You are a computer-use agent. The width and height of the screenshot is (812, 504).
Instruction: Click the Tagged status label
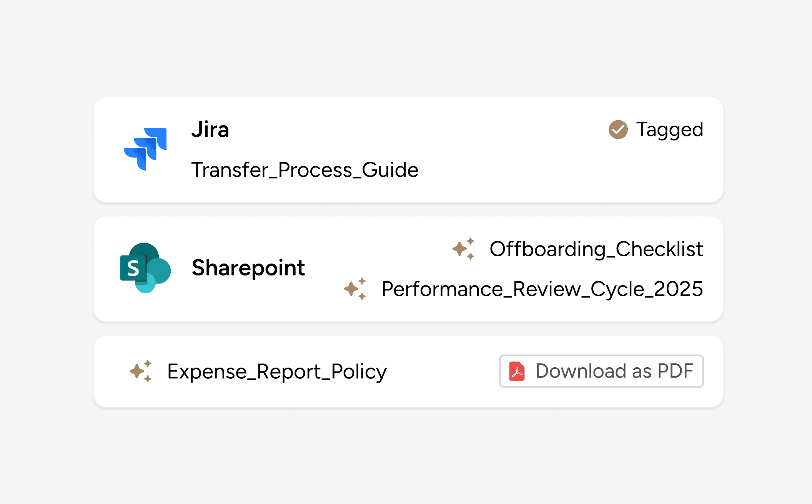click(x=669, y=129)
